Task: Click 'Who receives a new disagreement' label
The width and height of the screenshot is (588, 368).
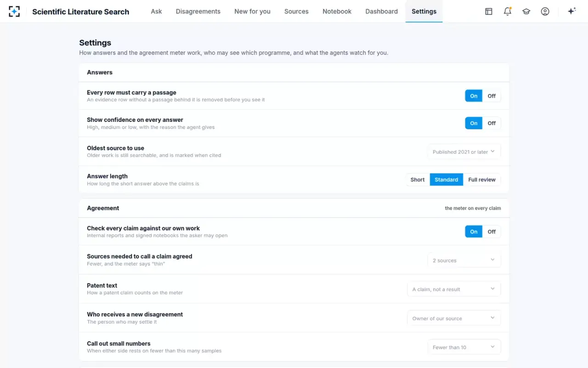Action: (135, 315)
